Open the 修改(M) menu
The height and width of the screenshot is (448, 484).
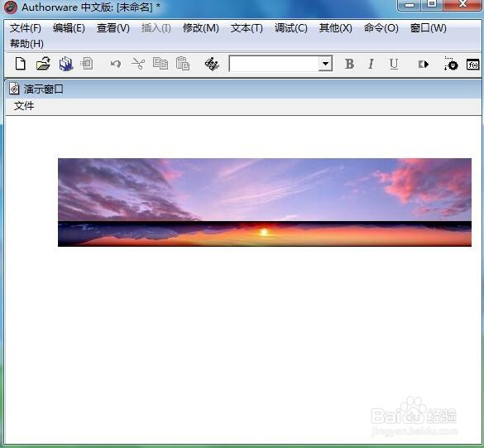coord(201,28)
